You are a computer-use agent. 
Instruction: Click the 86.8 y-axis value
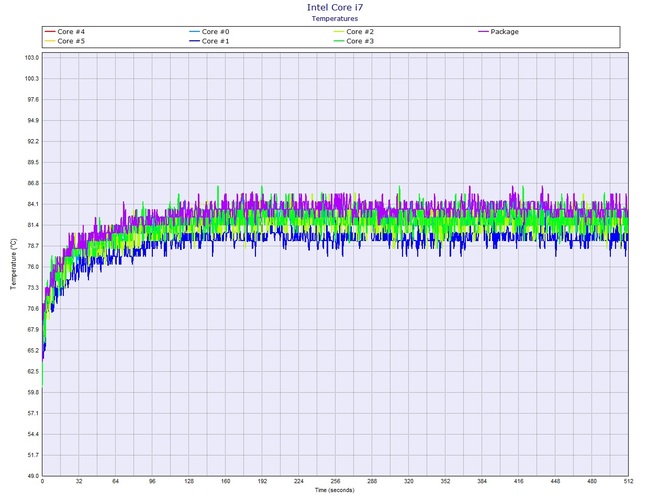[33, 183]
